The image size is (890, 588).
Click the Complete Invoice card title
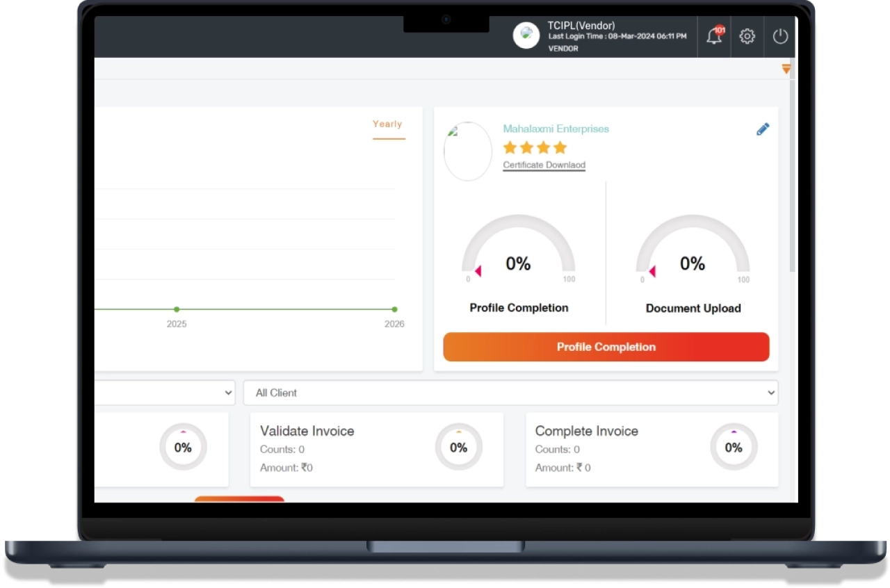(587, 431)
